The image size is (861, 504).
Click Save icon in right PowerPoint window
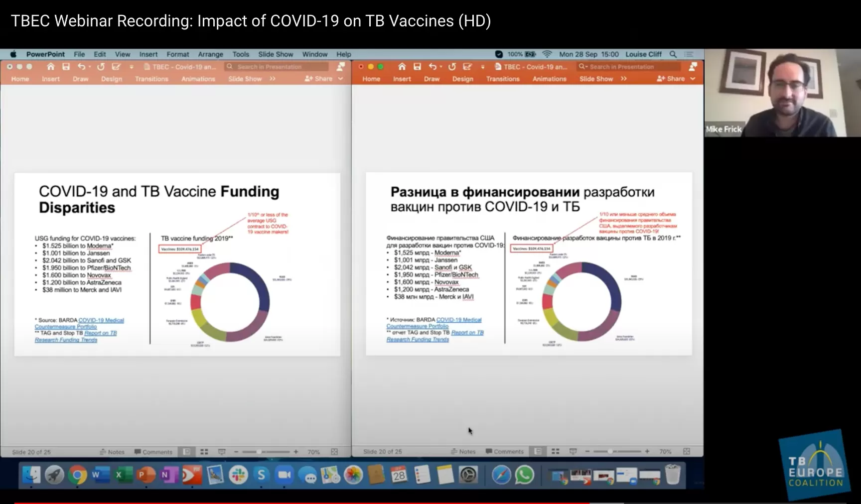click(x=417, y=67)
